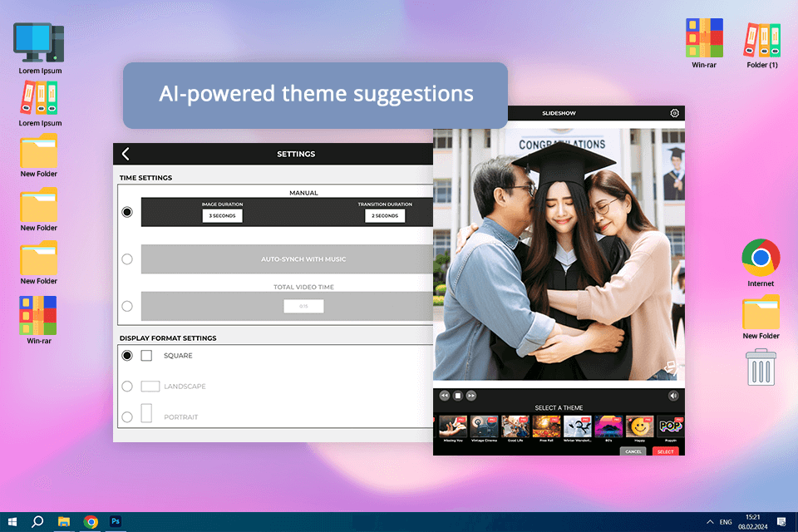Open the first New Folder on the left
Viewport: 798px width, 532px height.
pos(39,150)
